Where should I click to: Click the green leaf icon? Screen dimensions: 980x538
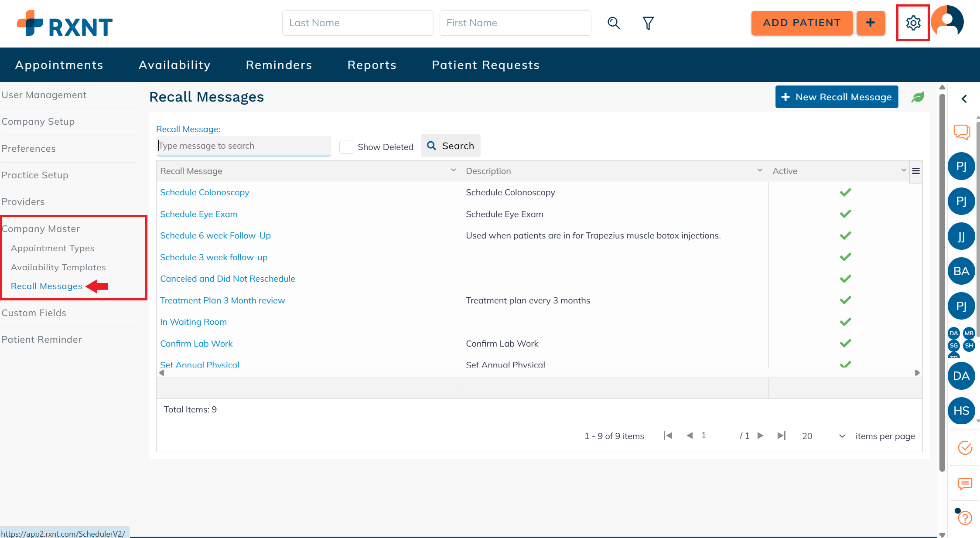pyautogui.click(x=918, y=97)
